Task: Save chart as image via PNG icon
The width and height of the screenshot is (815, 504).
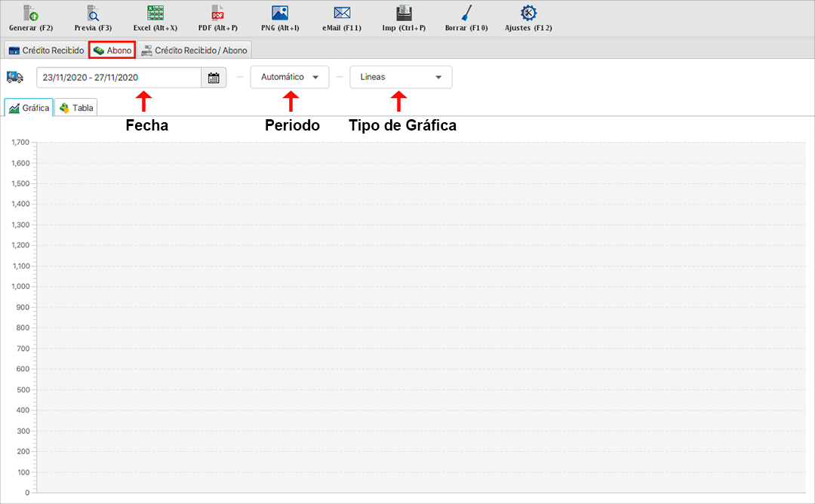Action: pos(280,14)
